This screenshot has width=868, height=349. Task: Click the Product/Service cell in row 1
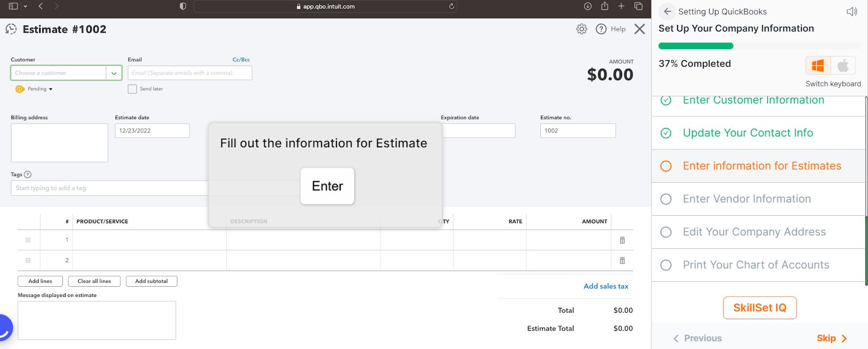[150, 240]
